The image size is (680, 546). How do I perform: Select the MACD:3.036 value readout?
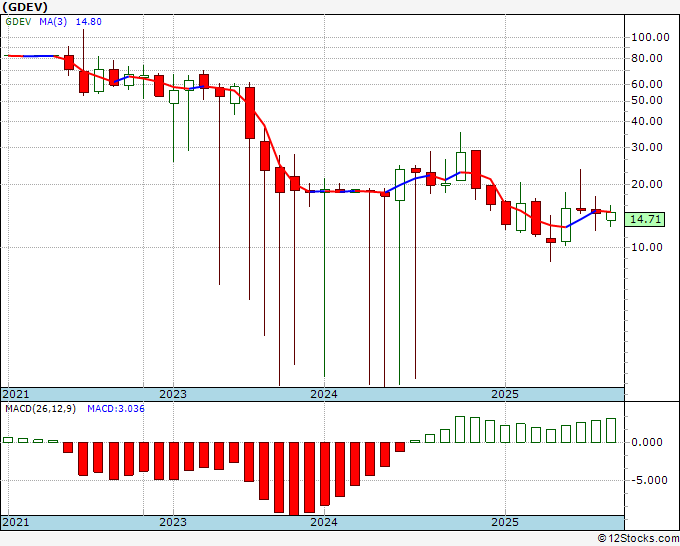click(116, 409)
